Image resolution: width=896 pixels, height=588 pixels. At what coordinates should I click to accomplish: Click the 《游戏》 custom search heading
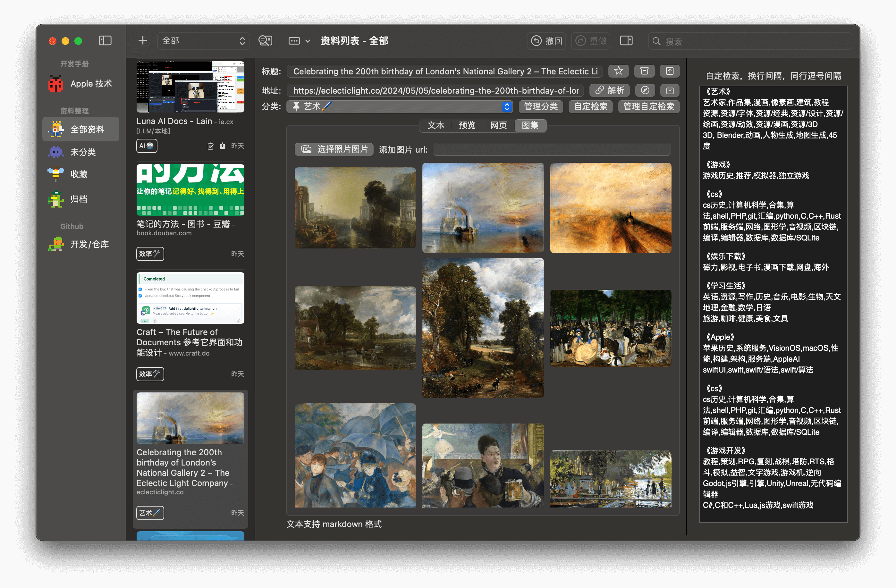click(718, 164)
